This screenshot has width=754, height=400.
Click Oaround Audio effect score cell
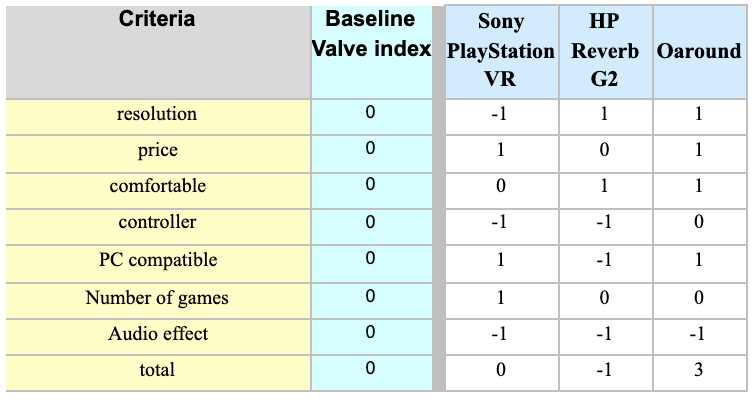click(x=699, y=337)
